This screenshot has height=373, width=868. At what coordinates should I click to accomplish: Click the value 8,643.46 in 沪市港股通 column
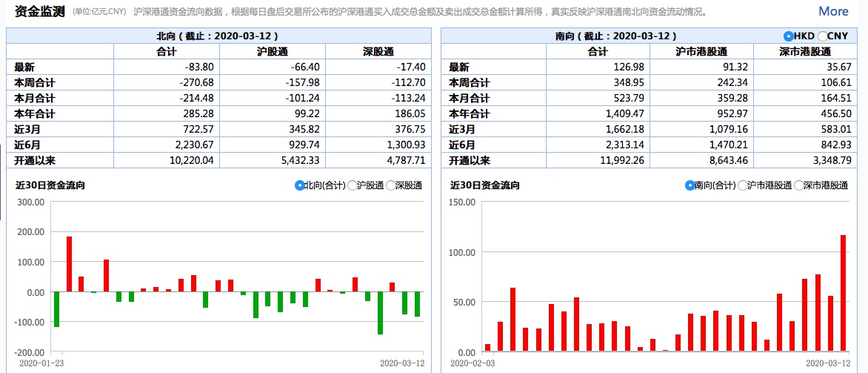730,161
